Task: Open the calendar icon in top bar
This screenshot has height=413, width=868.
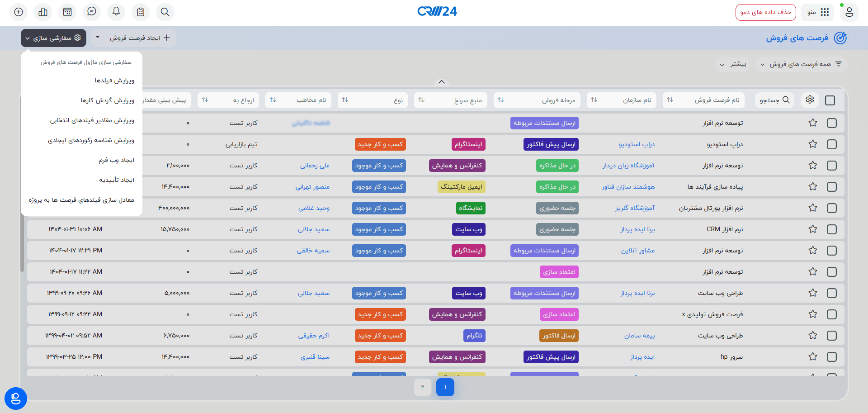Action: point(67,12)
